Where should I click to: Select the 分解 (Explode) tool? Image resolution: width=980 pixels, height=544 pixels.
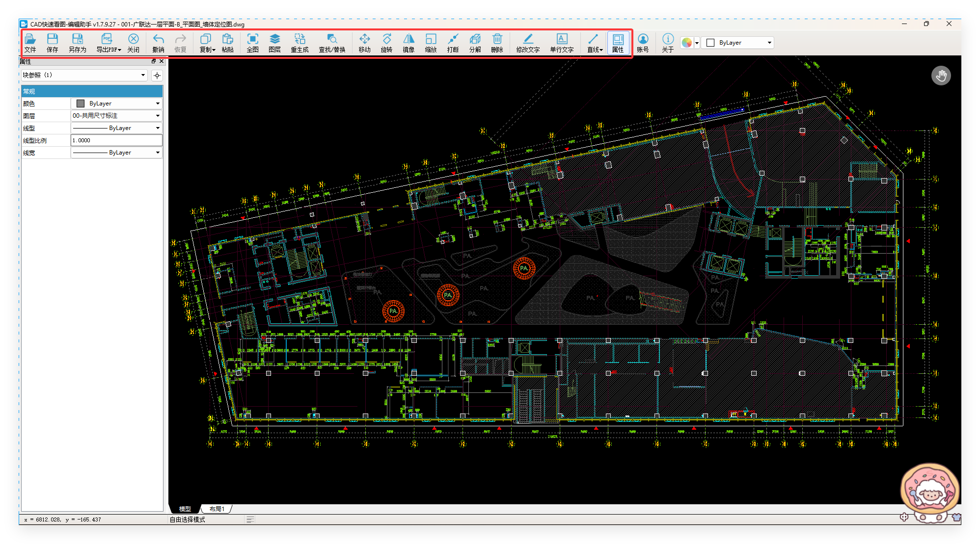[x=475, y=43]
